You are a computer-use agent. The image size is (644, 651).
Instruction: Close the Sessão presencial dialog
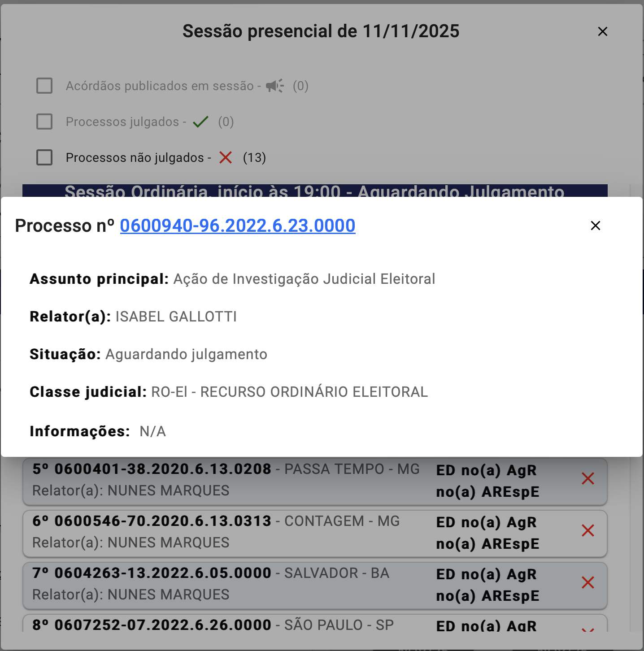point(602,31)
